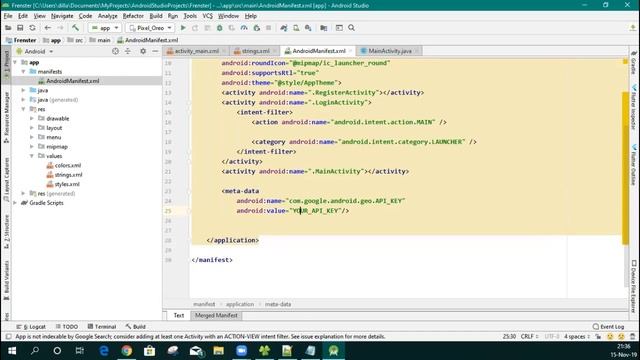Switch to activity_main.xml tab
This screenshot has height=360, width=640.
click(x=196, y=51)
